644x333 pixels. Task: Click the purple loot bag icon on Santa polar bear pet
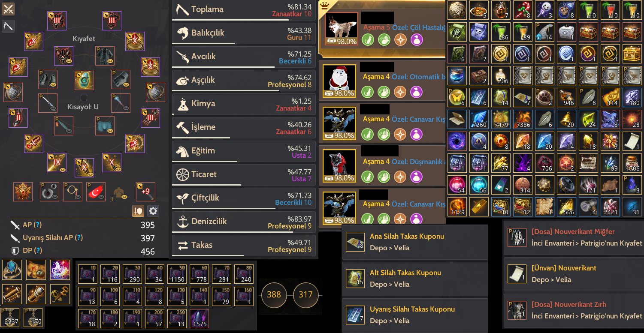tap(417, 92)
